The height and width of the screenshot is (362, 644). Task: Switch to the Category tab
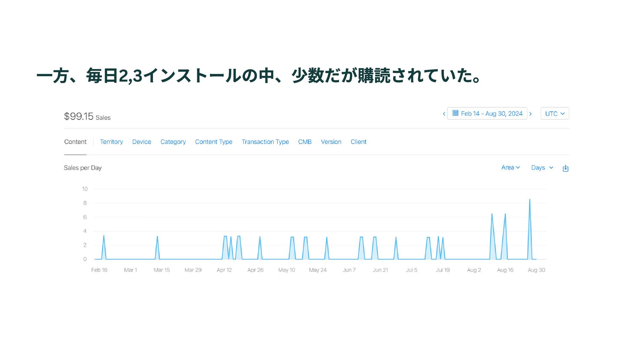(173, 142)
